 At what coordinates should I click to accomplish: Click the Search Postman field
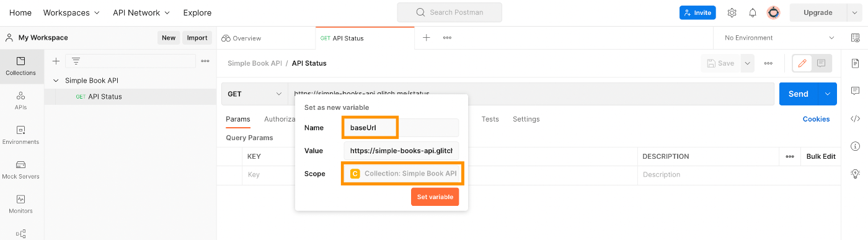(449, 12)
